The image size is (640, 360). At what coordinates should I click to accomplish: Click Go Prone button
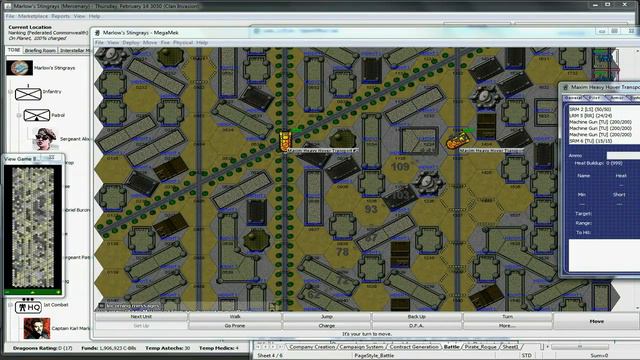(x=235, y=326)
